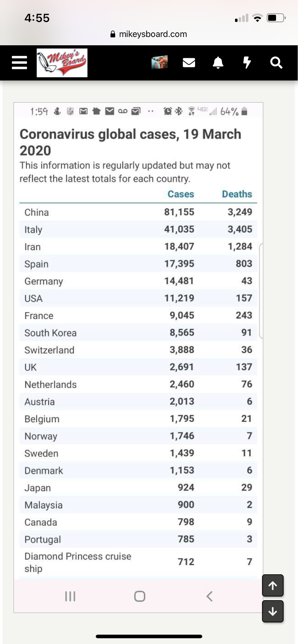Image resolution: width=298 pixels, height=644 pixels.
Task: Tap the scroll-down arrow button
Action: pyautogui.click(x=273, y=611)
